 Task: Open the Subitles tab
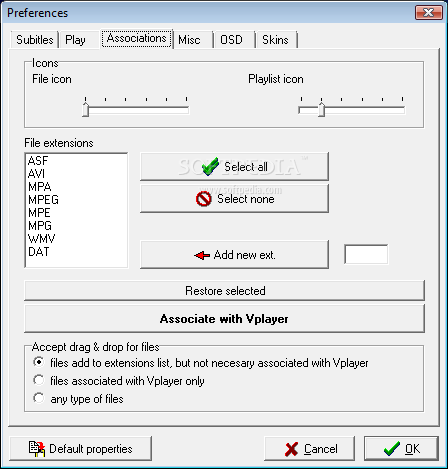[x=35, y=40]
